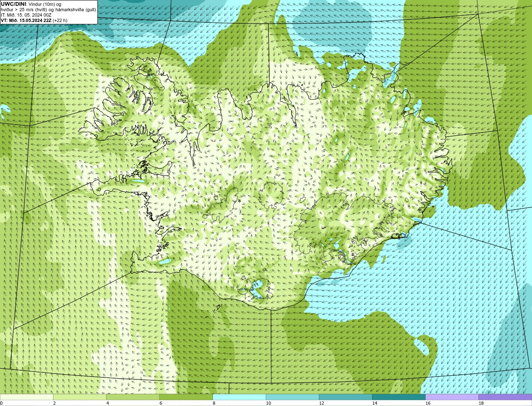Click the 'IT: Mið. 15. 05. 2024 00Z' line
The width and height of the screenshot is (532, 406).
tap(26, 15)
